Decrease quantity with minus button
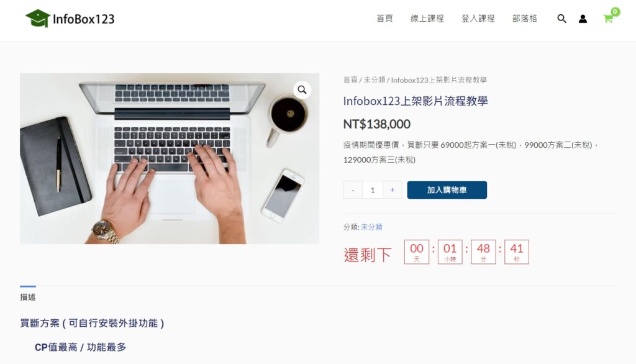Screen dimensions: 636x364 click(x=353, y=190)
